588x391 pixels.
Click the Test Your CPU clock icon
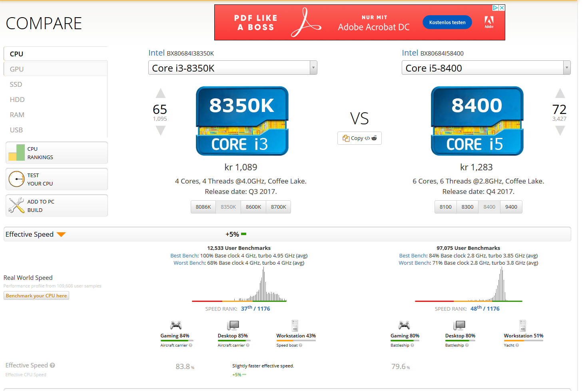click(16, 179)
